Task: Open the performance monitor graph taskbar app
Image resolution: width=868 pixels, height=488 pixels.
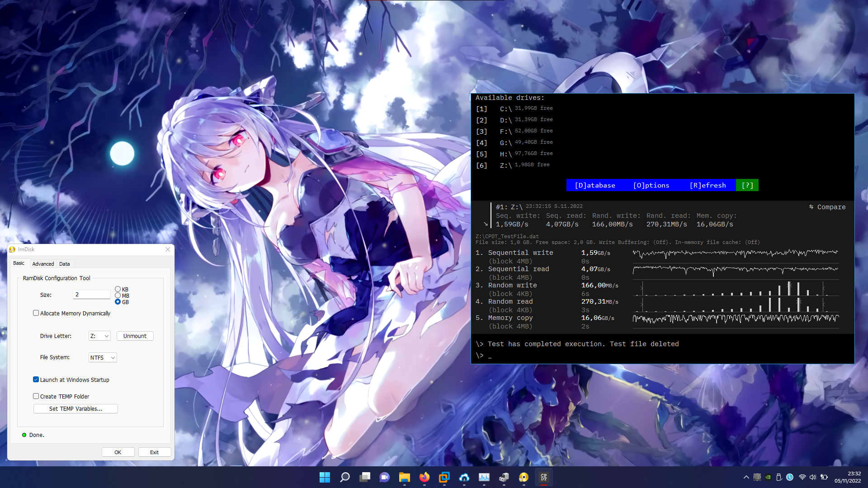Action: tap(484, 477)
